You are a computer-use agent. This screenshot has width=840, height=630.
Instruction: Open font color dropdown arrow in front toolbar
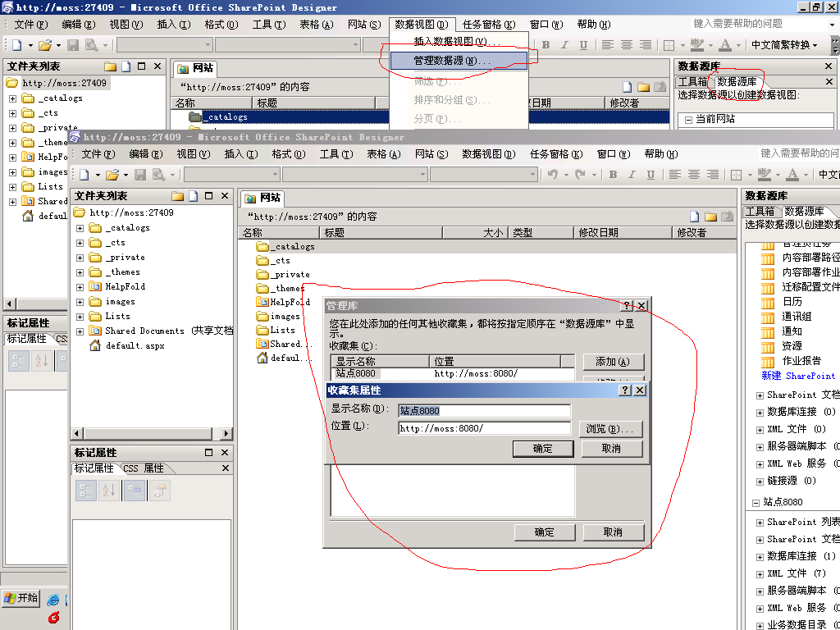(x=806, y=175)
